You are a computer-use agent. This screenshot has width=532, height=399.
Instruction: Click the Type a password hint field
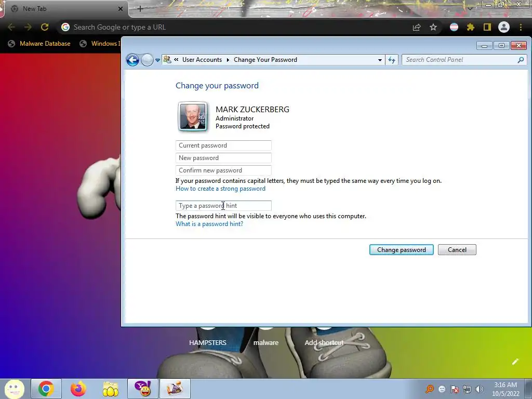coord(223,206)
